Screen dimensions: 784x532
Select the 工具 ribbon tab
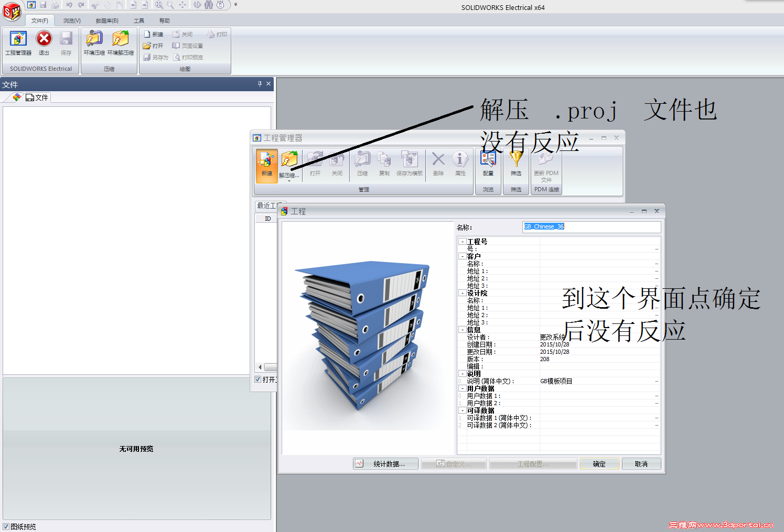(139, 20)
